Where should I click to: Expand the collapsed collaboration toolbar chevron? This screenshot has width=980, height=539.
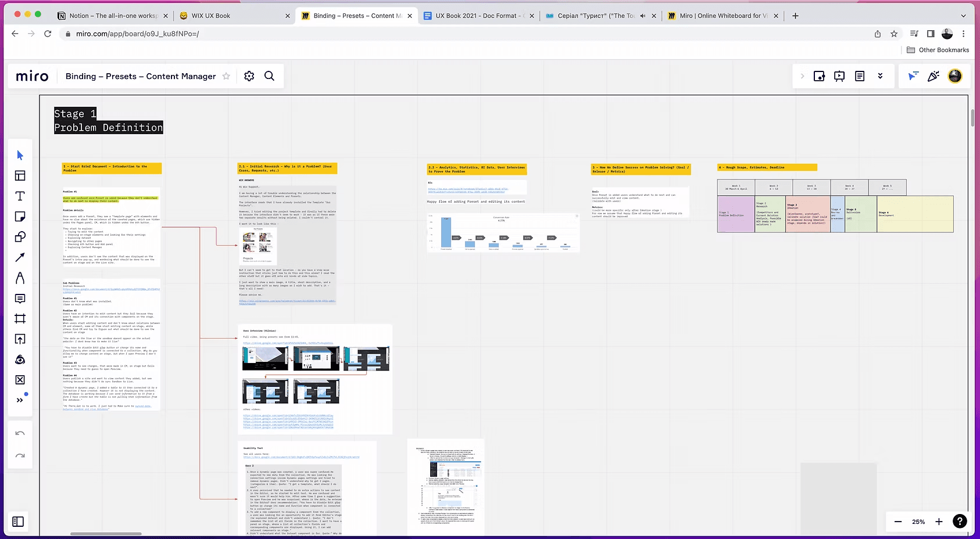coord(802,76)
